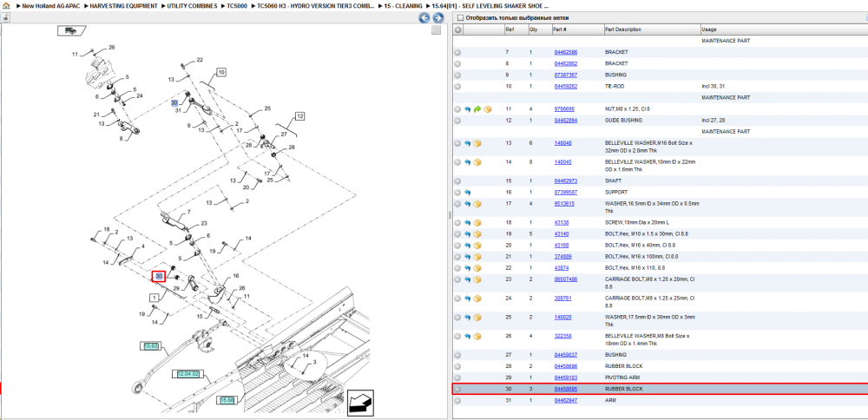Screen dimensions: 868x420
Task: Click box icon in BOLT M16 x 40mm row
Action: click(477, 246)
